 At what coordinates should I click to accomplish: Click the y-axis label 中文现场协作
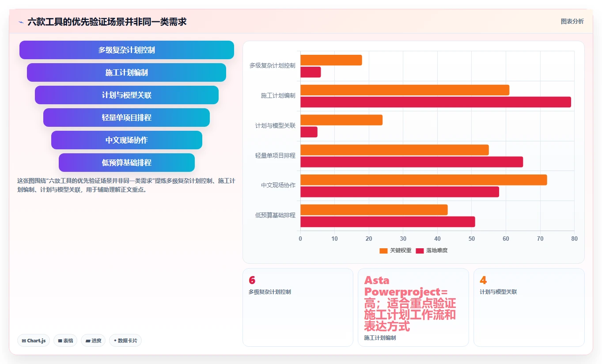coord(278,185)
